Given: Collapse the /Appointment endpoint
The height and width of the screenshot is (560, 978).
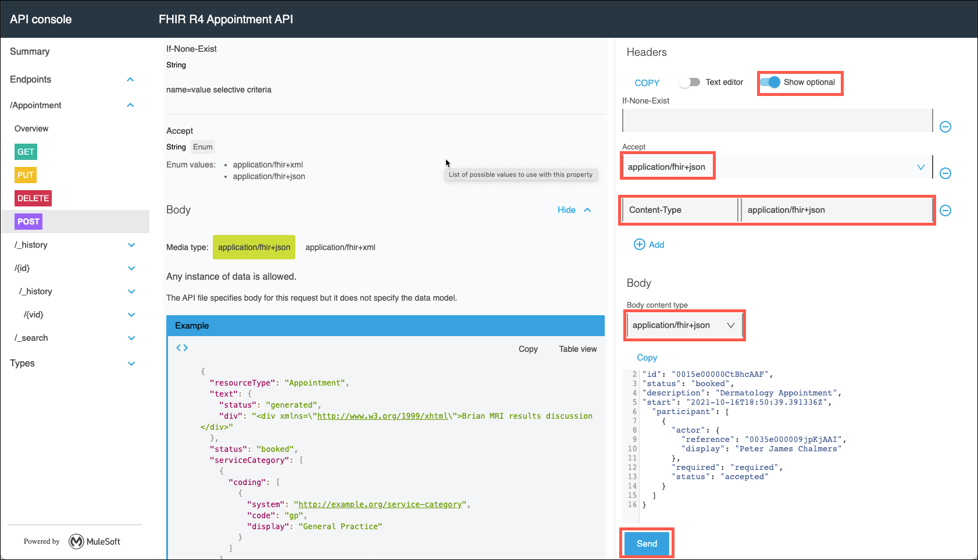Looking at the screenshot, I should coord(130,105).
